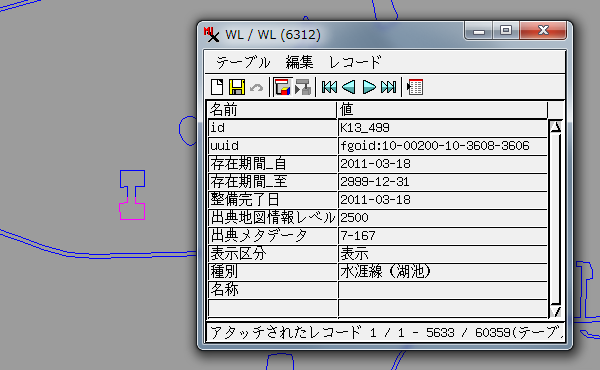Jump to the first record
The height and width of the screenshot is (370, 600).
click(329, 87)
